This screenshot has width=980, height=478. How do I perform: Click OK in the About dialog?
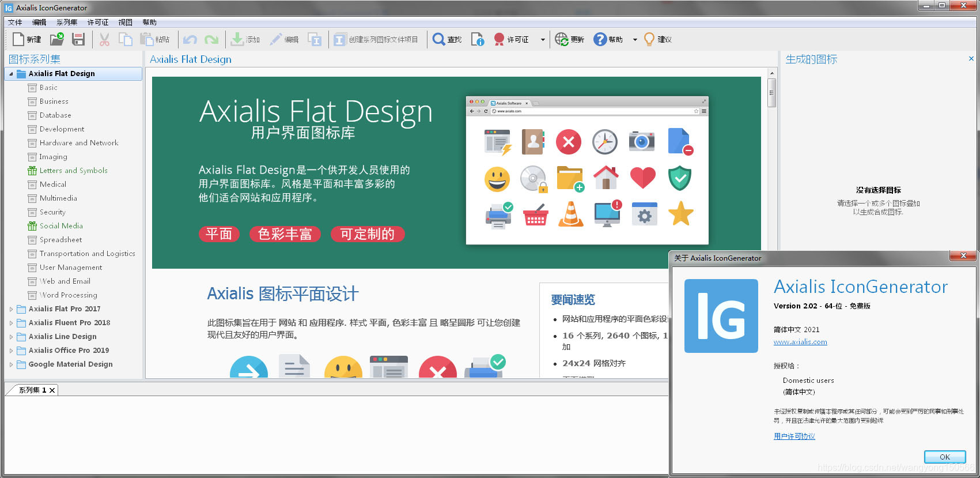coord(945,457)
